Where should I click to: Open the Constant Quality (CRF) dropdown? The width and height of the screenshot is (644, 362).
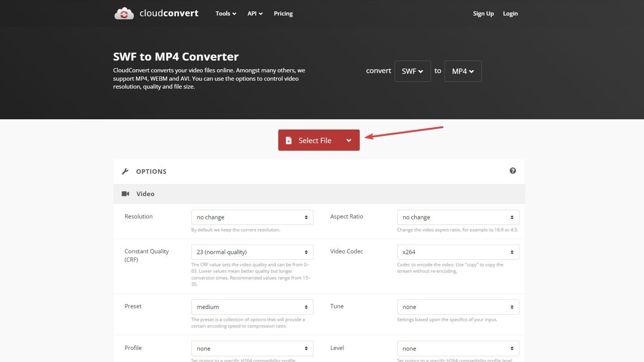pos(252,252)
